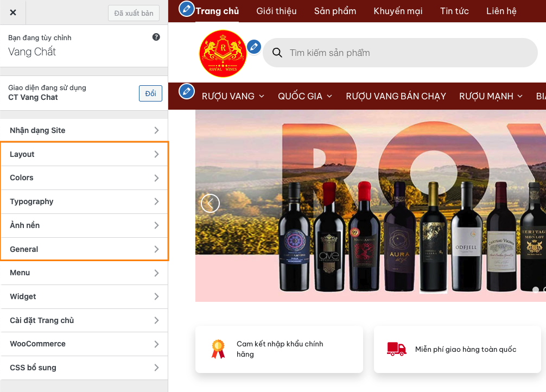Open Cài đặt Trang chủ section
This screenshot has width=546, height=392.
84,320
